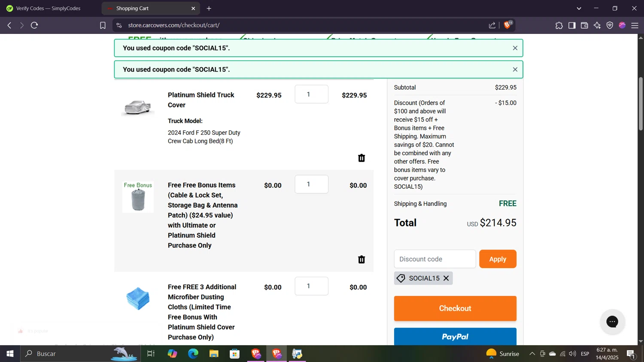The width and height of the screenshot is (644, 362).
Task: Pay with PayPal
Action: tap(455, 337)
